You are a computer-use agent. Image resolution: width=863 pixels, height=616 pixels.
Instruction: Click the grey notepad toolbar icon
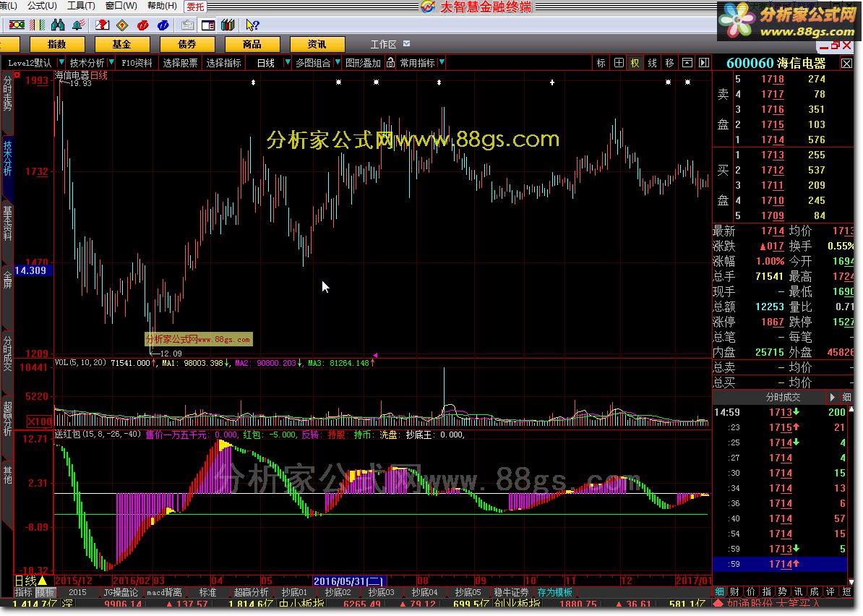[x=188, y=25]
